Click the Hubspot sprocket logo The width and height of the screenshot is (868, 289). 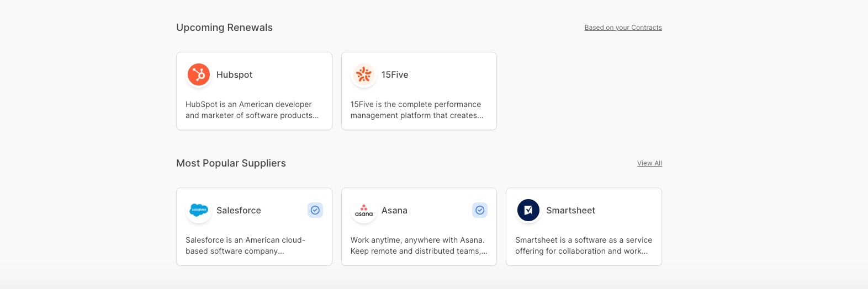[199, 74]
